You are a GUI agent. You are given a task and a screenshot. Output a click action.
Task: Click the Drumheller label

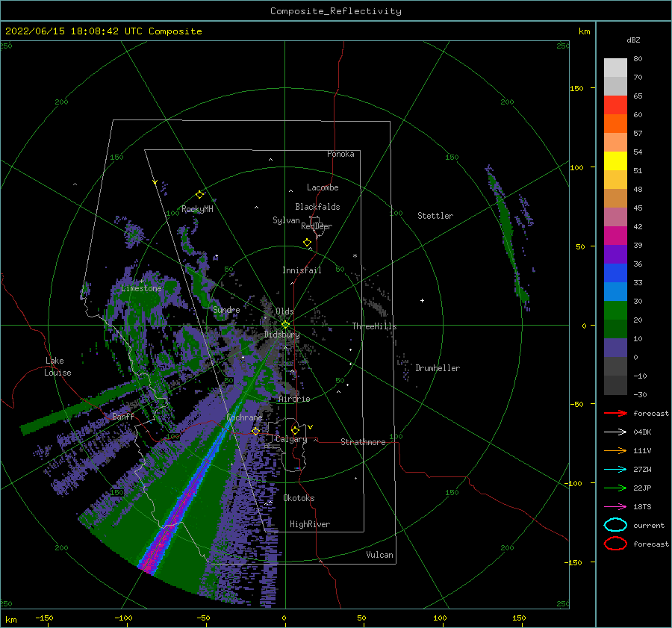coord(438,368)
